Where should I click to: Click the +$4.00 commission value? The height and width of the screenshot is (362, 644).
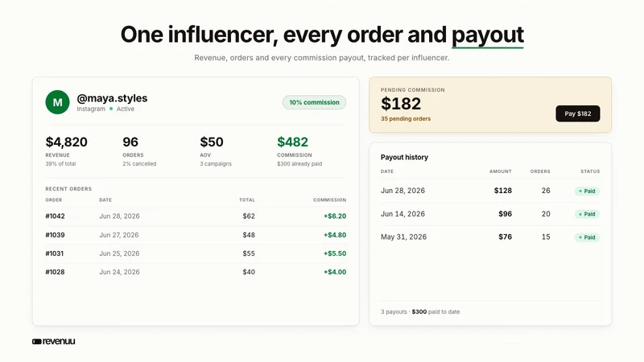pyautogui.click(x=335, y=272)
